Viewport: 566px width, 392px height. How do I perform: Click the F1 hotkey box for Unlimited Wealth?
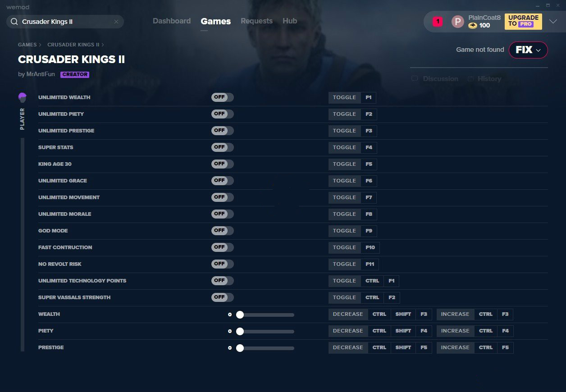pyautogui.click(x=368, y=98)
